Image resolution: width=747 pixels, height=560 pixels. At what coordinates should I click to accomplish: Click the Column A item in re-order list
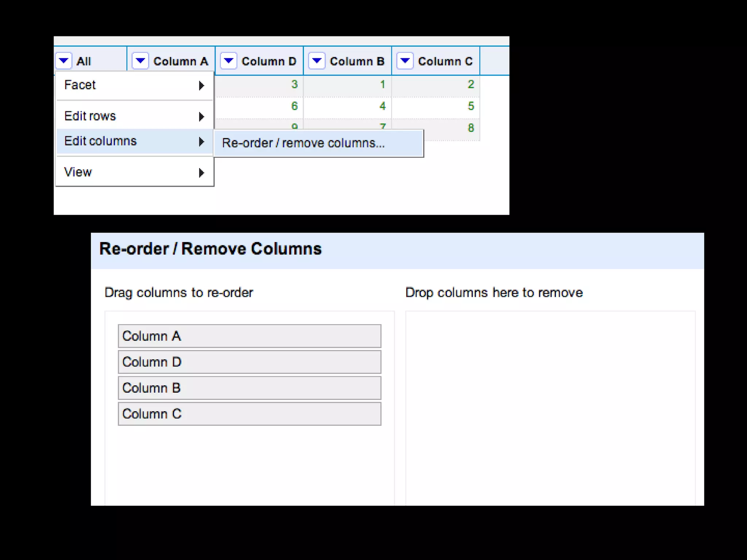pyautogui.click(x=249, y=336)
